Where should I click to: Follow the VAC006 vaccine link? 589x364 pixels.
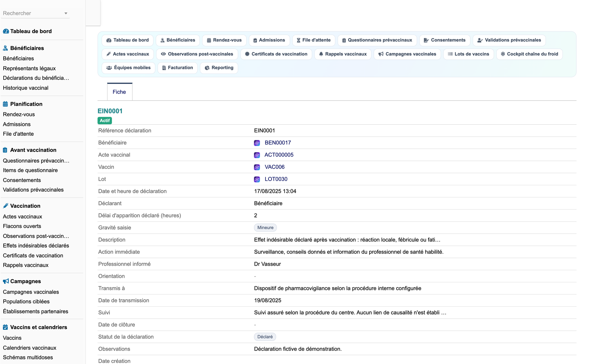(x=275, y=167)
